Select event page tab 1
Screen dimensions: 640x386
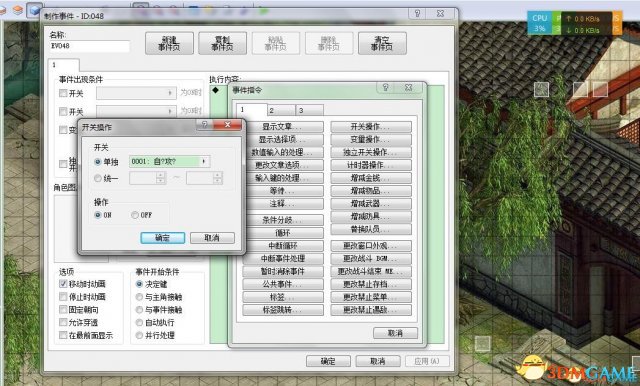click(64, 65)
